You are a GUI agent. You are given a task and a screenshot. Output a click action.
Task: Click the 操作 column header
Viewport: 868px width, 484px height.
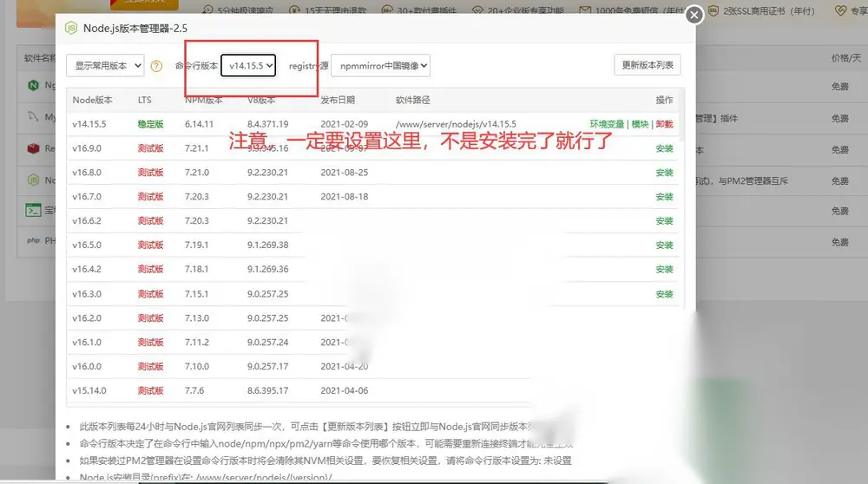point(664,100)
